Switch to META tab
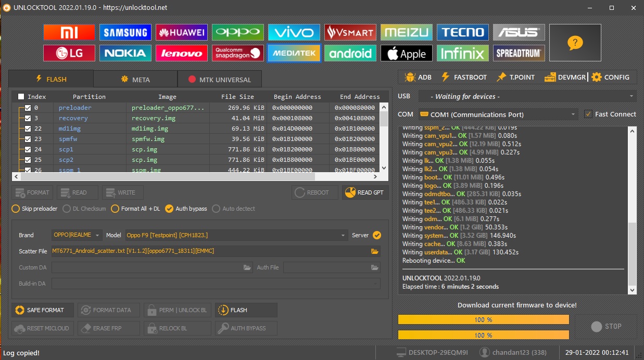Screen dimensions: 644x360 [x=135, y=80]
